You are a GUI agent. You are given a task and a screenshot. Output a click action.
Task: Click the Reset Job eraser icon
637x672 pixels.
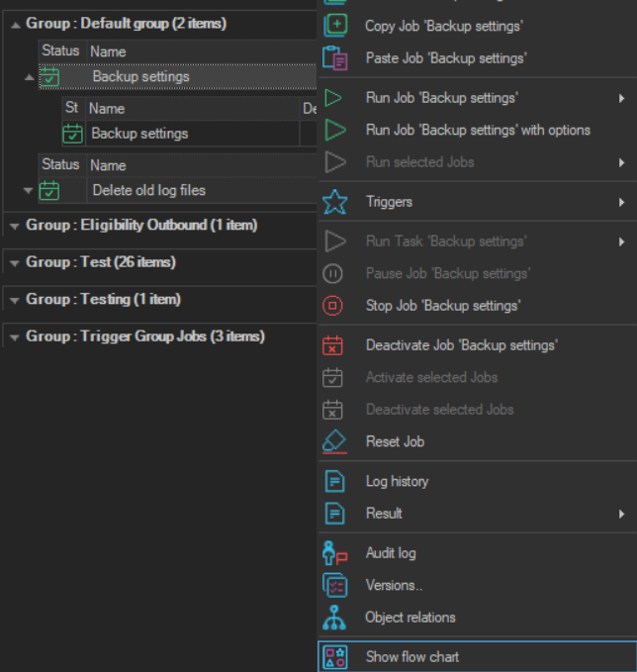click(x=335, y=441)
